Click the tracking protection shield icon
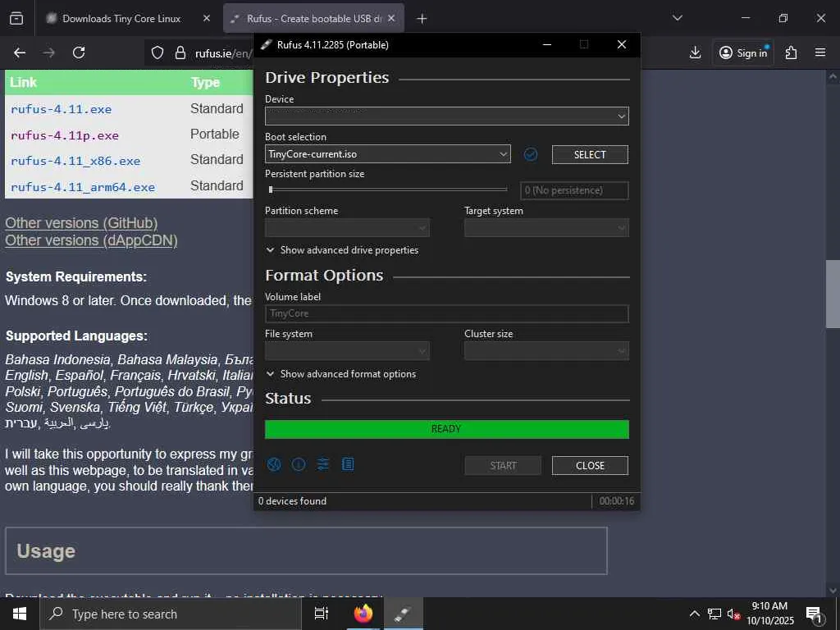The height and width of the screenshot is (630, 840). 157,52
